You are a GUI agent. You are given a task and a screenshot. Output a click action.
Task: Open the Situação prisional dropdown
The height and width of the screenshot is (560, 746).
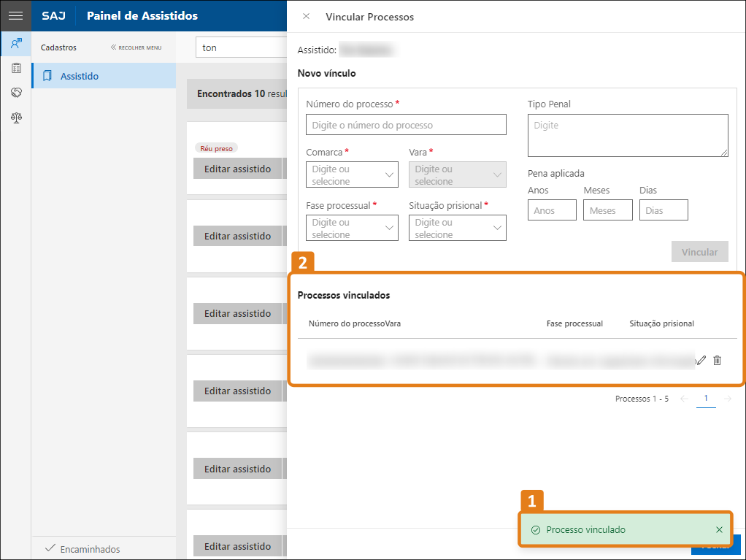(x=457, y=228)
